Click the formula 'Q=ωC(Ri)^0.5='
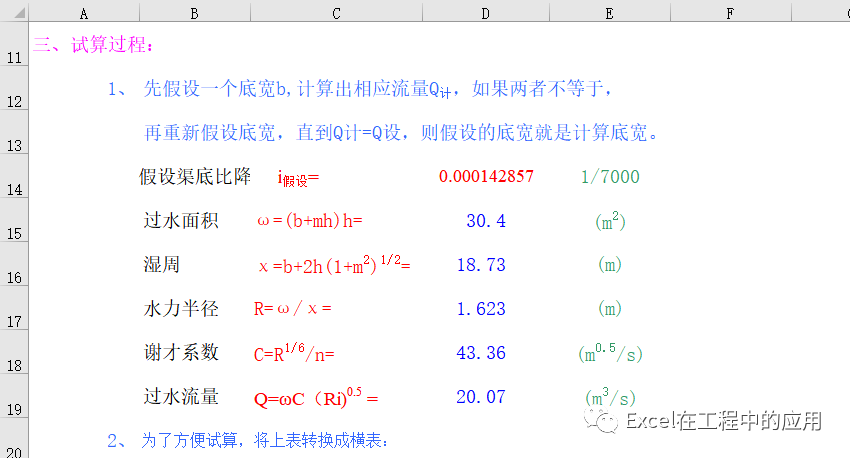Viewport: 850px width, 458px height. pos(316,397)
